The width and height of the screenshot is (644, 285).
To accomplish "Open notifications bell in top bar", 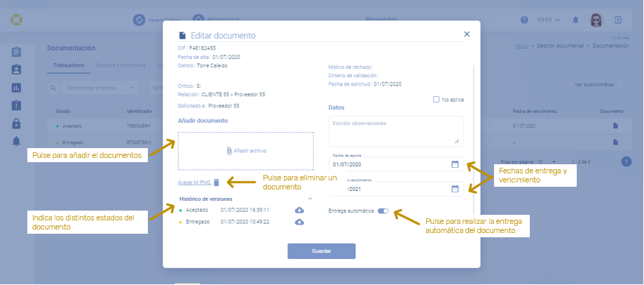I will tap(576, 20).
